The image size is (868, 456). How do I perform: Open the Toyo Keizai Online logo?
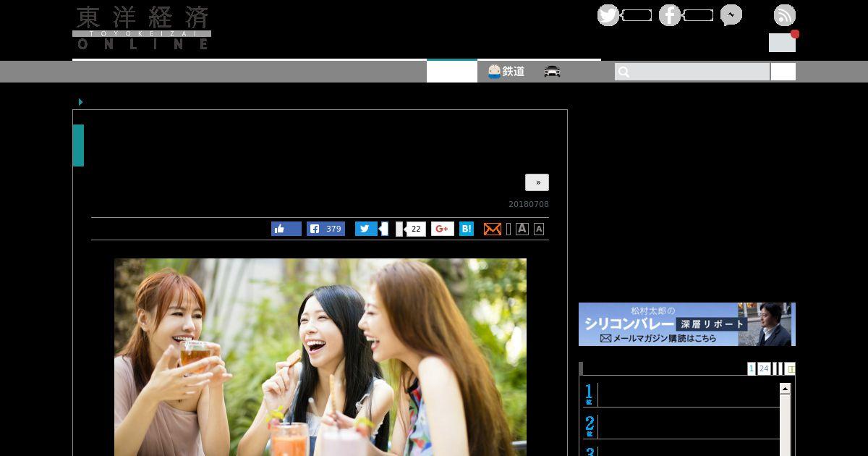[x=142, y=28]
